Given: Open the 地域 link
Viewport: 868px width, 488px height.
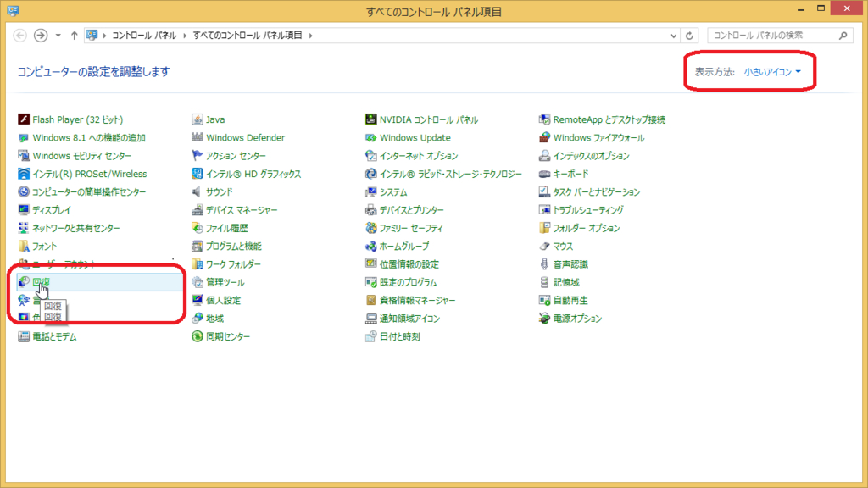Looking at the screenshot, I should [x=214, y=319].
